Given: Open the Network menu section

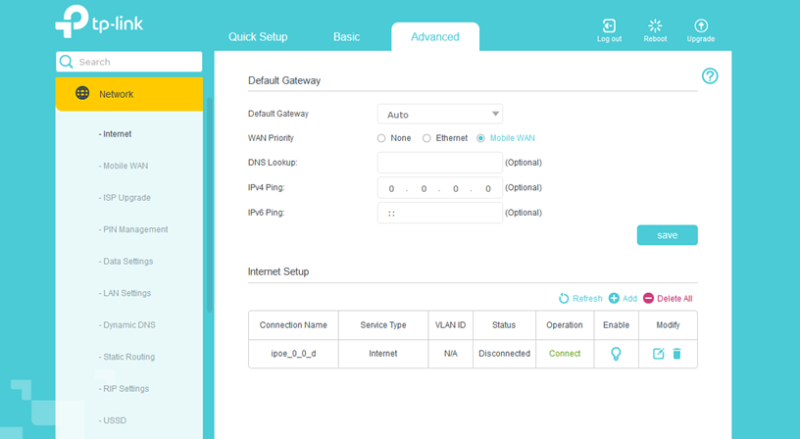Looking at the screenshot, I should click(x=129, y=94).
